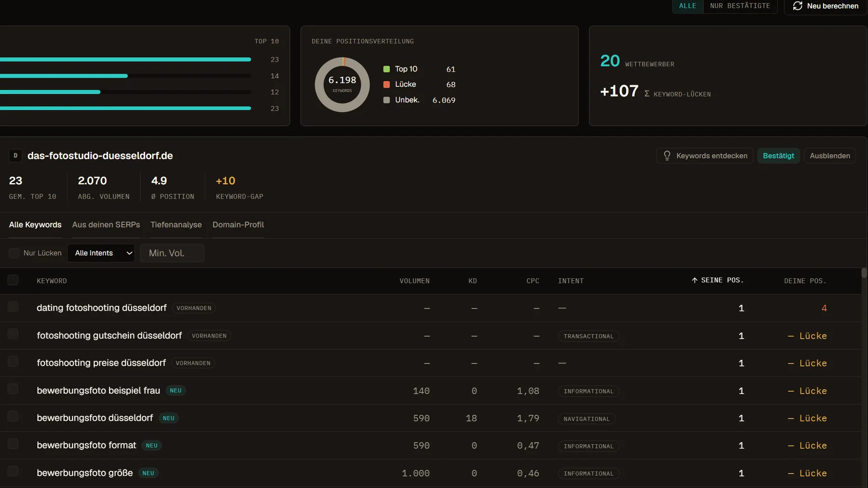The width and height of the screenshot is (868, 488).
Task: Click the position 4 for dating fotoshooting düsseldorf
Action: point(824,308)
